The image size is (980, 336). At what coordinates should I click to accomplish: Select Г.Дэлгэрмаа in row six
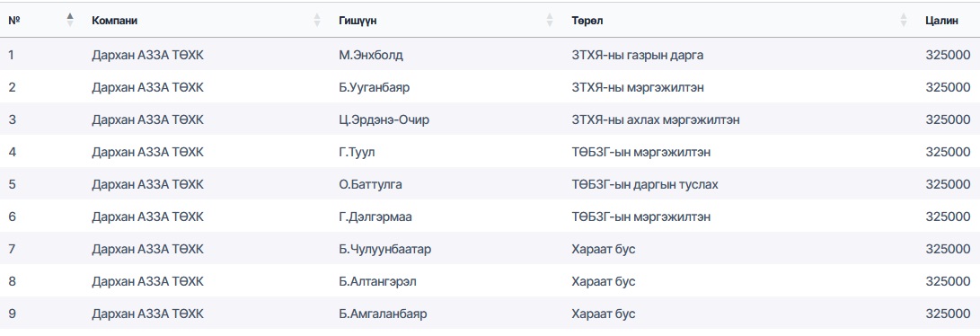tap(375, 217)
